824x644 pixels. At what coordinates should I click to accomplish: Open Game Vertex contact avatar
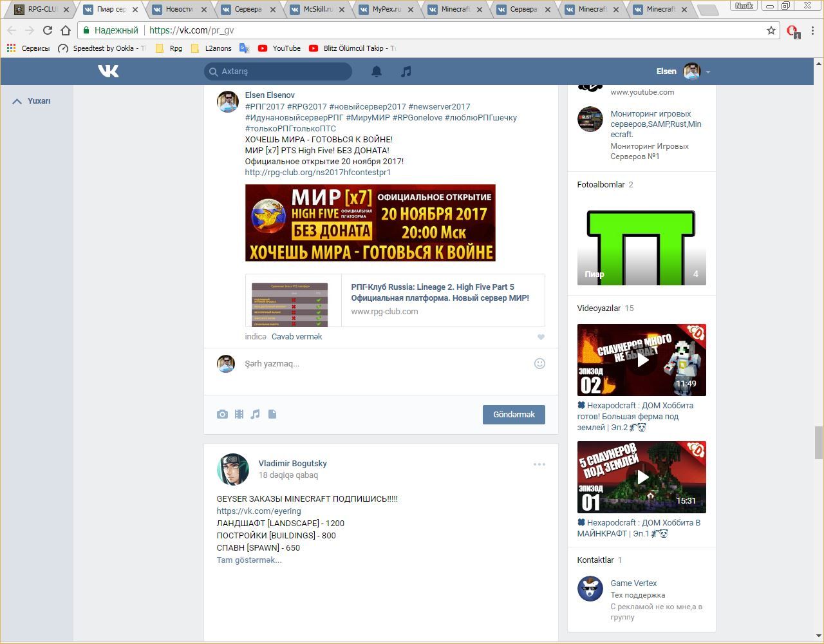(590, 589)
